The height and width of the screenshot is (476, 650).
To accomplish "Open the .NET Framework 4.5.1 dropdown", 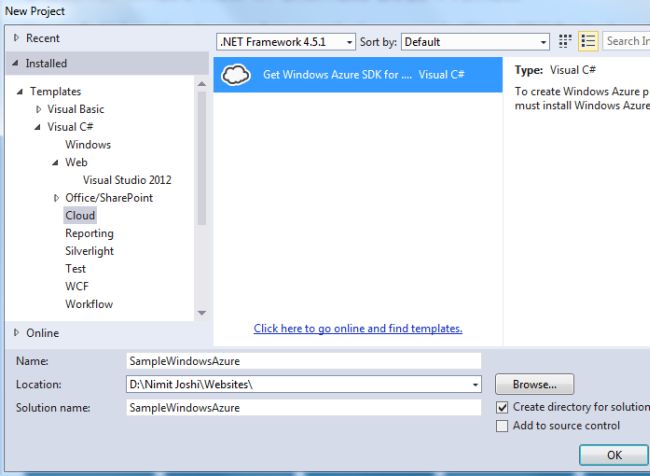I will pyautogui.click(x=286, y=42).
